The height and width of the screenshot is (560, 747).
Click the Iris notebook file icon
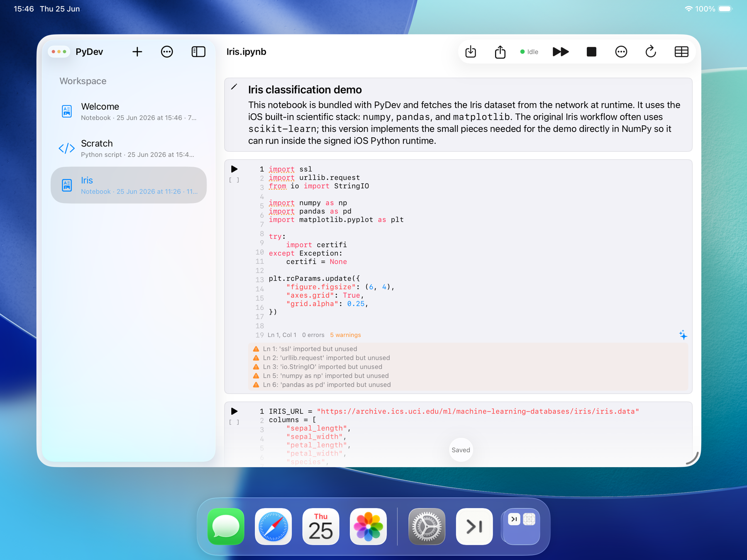point(67,185)
